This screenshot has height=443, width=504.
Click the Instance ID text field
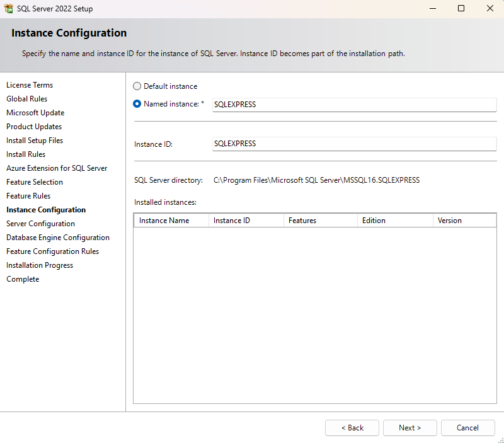(354, 144)
